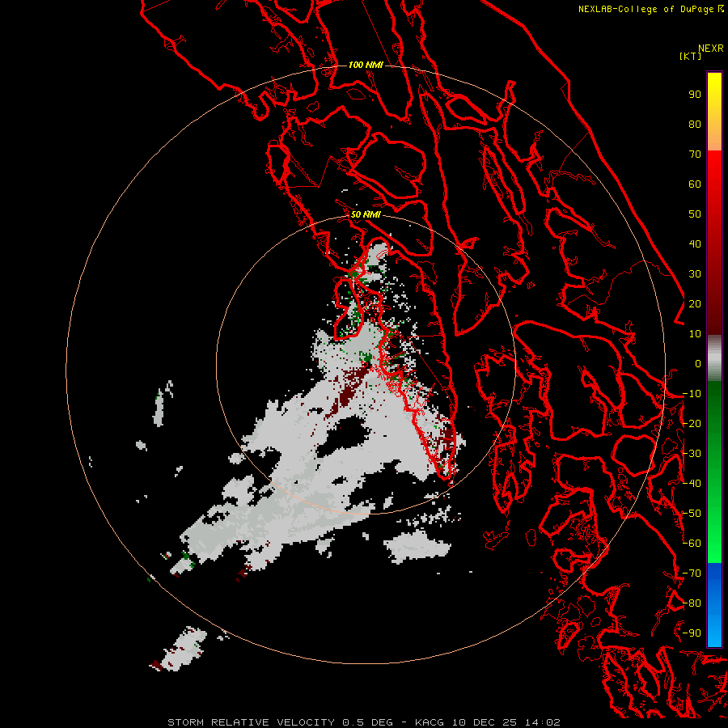Click the 10 value on the velocity scale
The height and width of the screenshot is (728, 728).
695,334
